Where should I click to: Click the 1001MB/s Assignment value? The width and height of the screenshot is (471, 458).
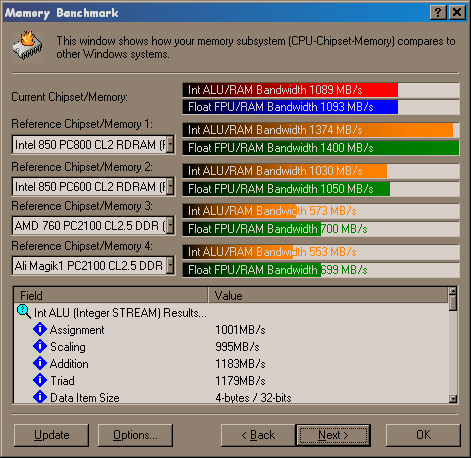pos(240,330)
